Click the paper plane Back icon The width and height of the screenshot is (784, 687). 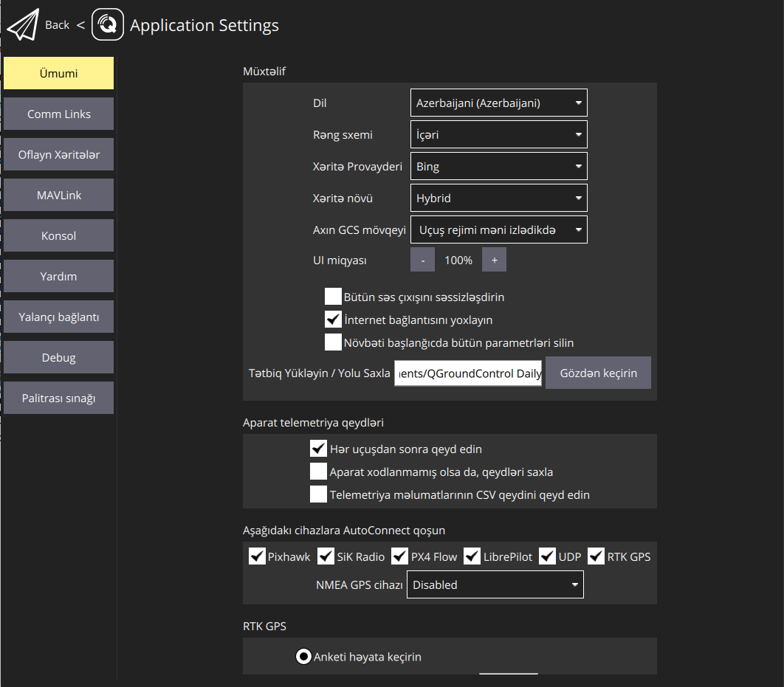[x=24, y=24]
